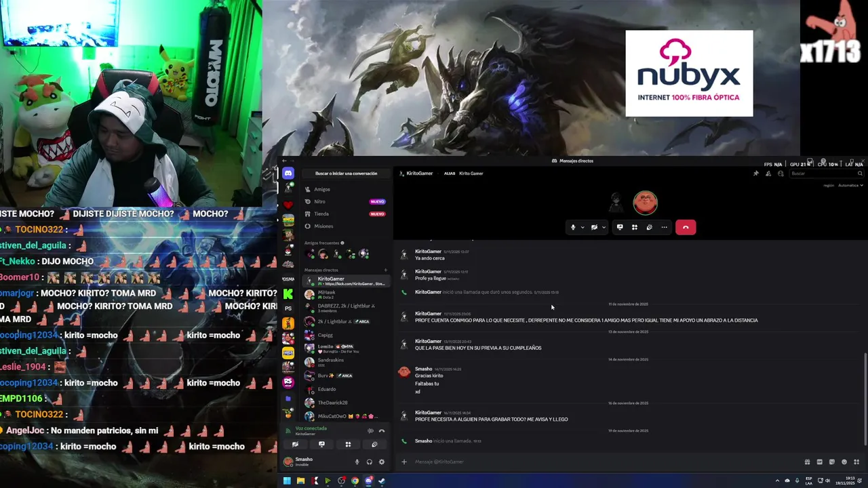The width and height of the screenshot is (868, 488).
Task: Open activities from voice connected panel
Action: click(348, 445)
